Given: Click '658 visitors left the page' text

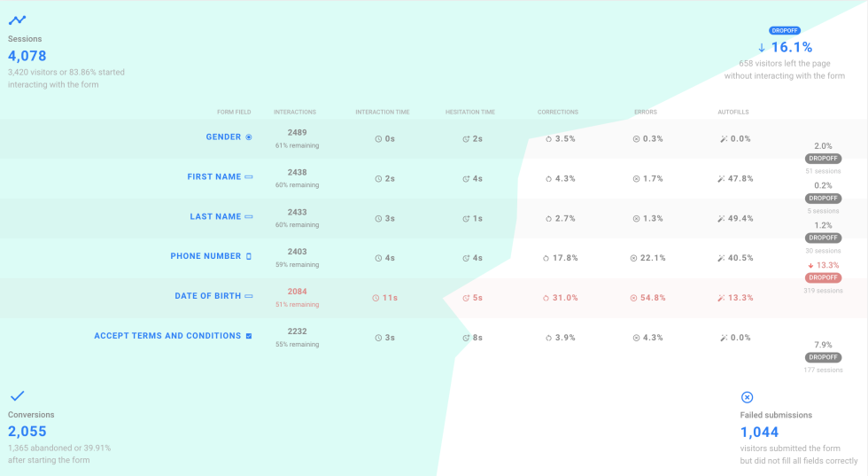Looking at the screenshot, I should tap(785, 64).
